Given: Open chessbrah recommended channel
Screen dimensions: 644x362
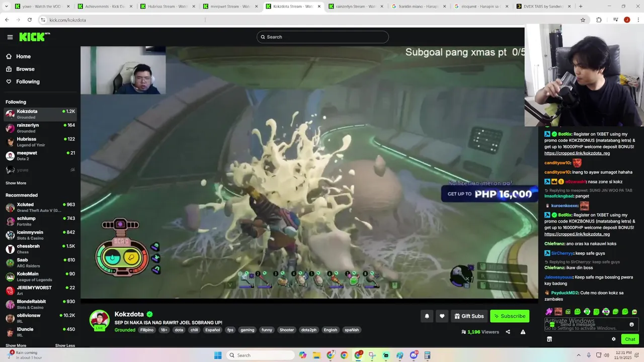Looking at the screenshot, I should click(40, 249).
